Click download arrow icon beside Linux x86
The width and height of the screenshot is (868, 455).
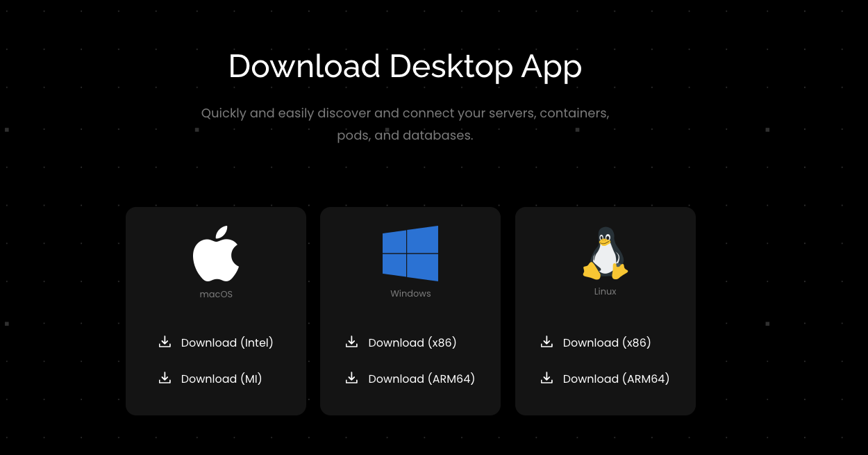[546, 342]
